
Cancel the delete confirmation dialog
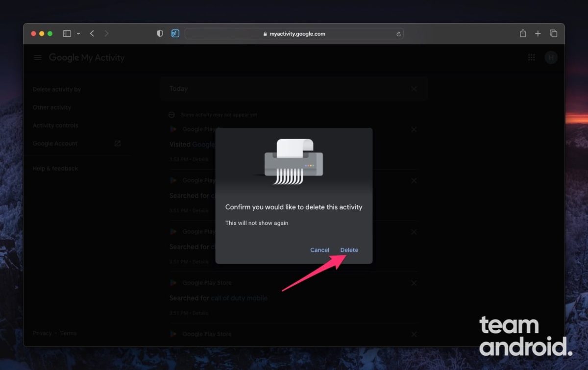tap(319, 250)
